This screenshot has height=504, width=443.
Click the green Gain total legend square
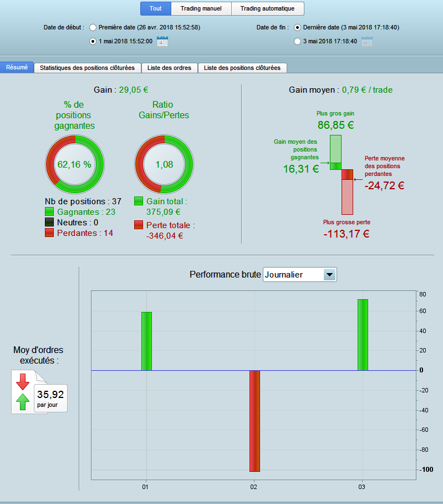coord(139,201)
